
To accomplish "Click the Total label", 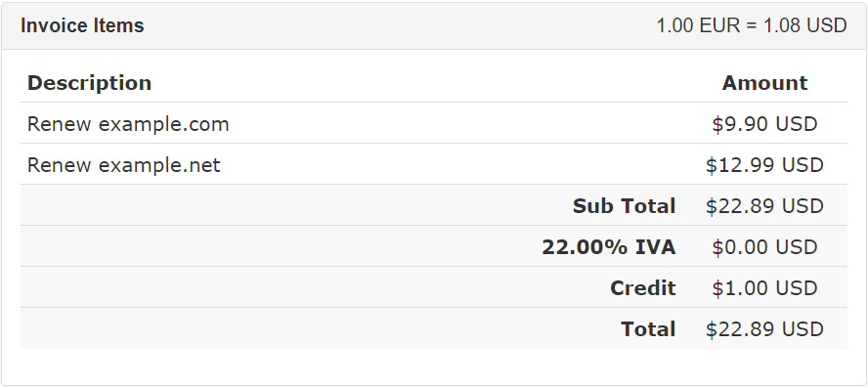I will pyautogui.click(x=648, y=328).
